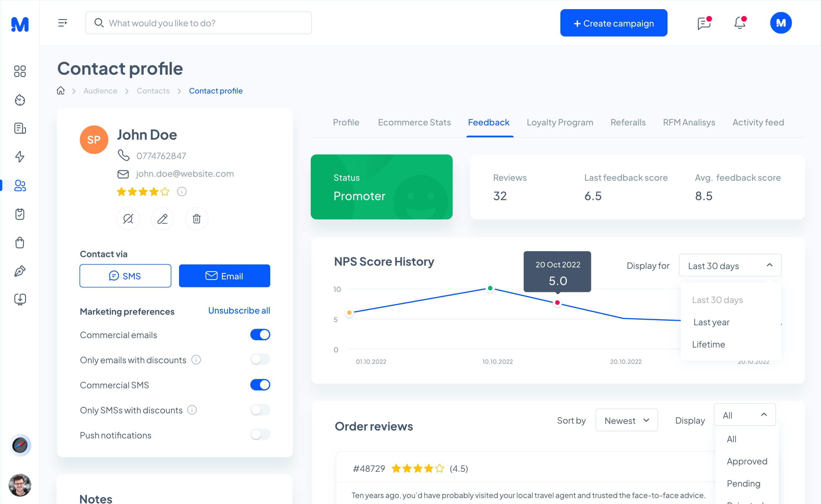Select Approved in reviews display list
This screenshot has width=821, height=504.
click(747, 461)
